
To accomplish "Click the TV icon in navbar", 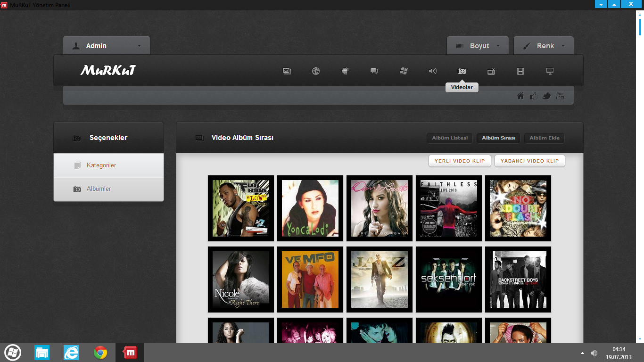I will point(491,71).
